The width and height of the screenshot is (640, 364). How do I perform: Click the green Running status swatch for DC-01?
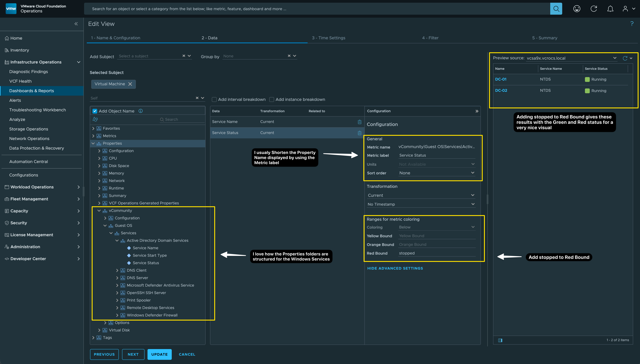587,79
